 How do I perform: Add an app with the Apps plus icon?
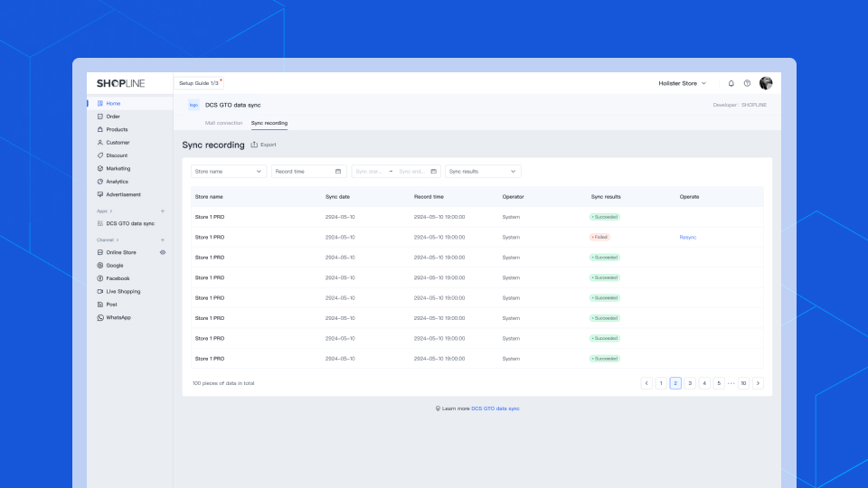click(163, 211)
